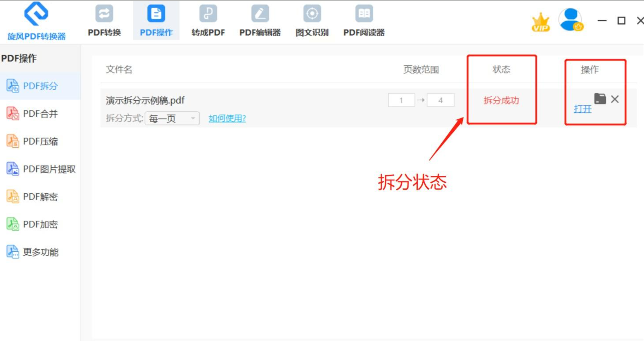Expand the 拆分方式 dropdown showing 每一页
Image resolution: width=644 pixels, height=341 pixels.
pyautogui.click(x=172, y=118)
